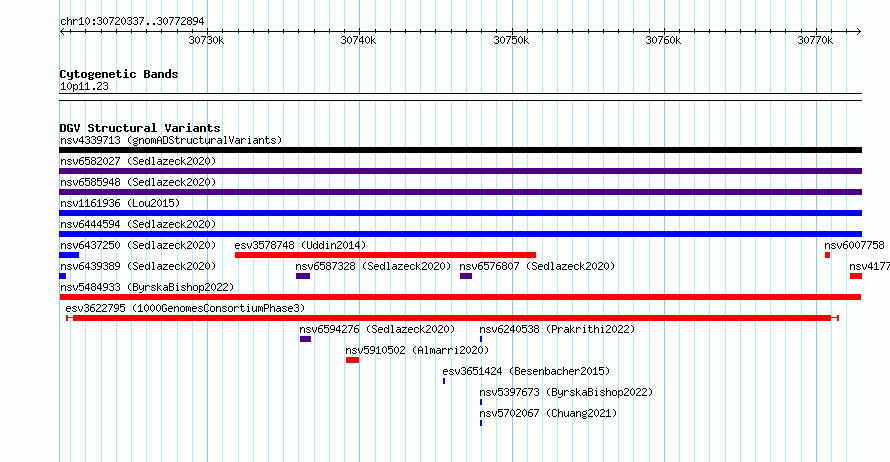
Task: Open nsv5397673 ByrskaBishop2022 label
Action: click(x=566, y=392)
